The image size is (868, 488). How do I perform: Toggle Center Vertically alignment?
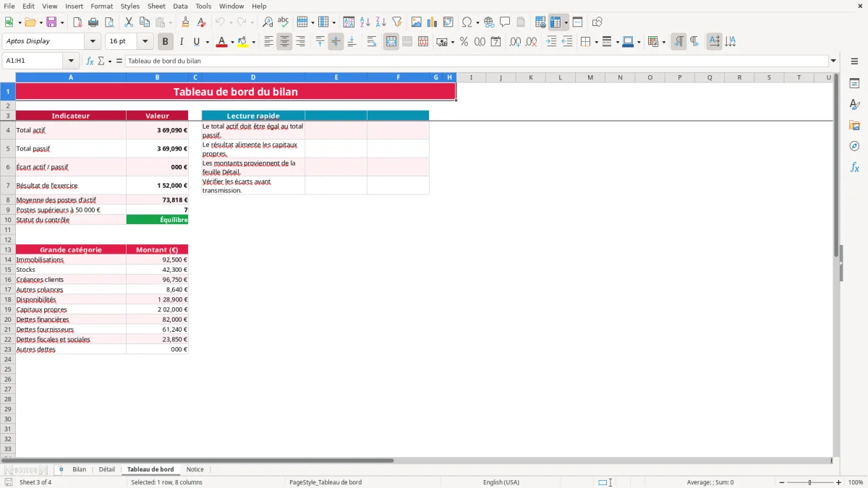pos(336,42)
